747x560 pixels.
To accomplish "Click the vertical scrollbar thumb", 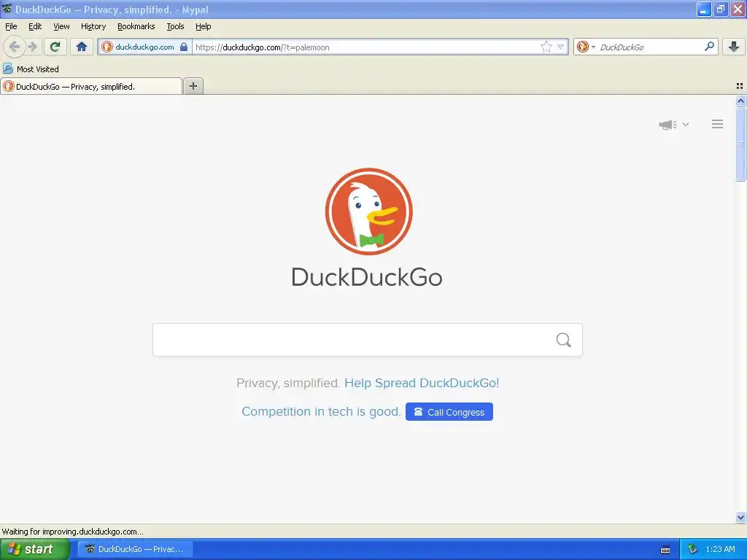I will (741, 144).
